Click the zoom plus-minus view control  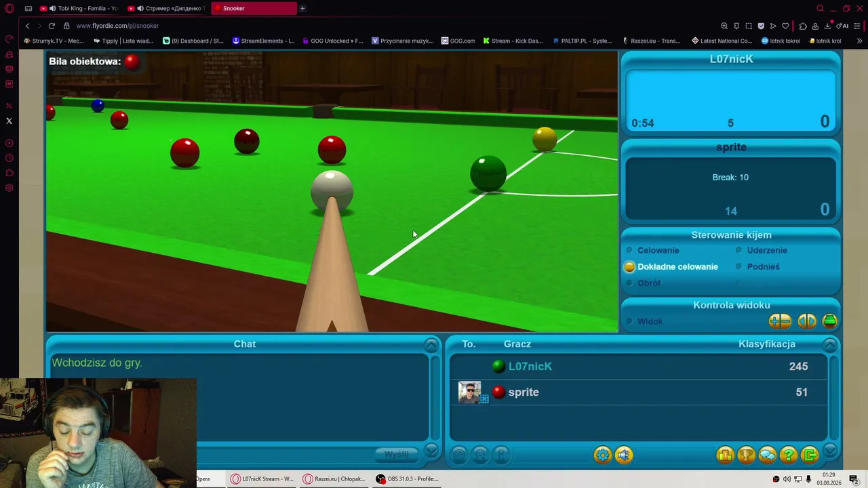[x=780, y=321]
